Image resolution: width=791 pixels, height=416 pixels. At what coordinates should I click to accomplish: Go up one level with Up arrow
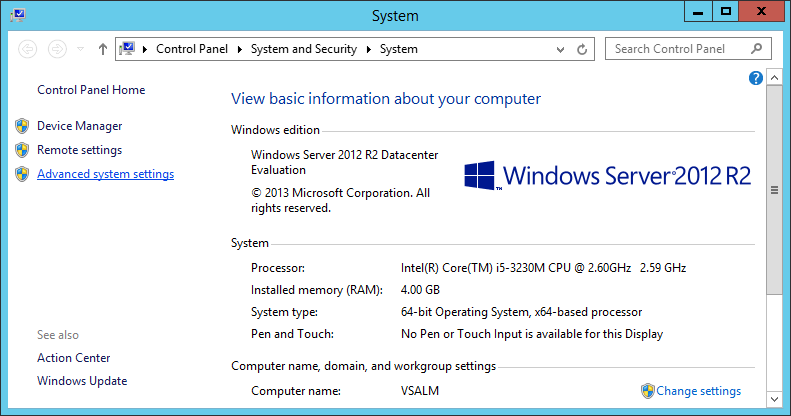(102, 49)
